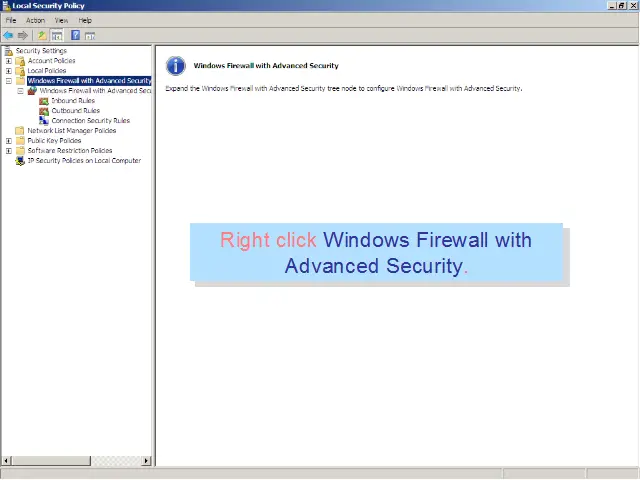
Task: Expand the Public Key Policies node
Action: click(9, 141)
